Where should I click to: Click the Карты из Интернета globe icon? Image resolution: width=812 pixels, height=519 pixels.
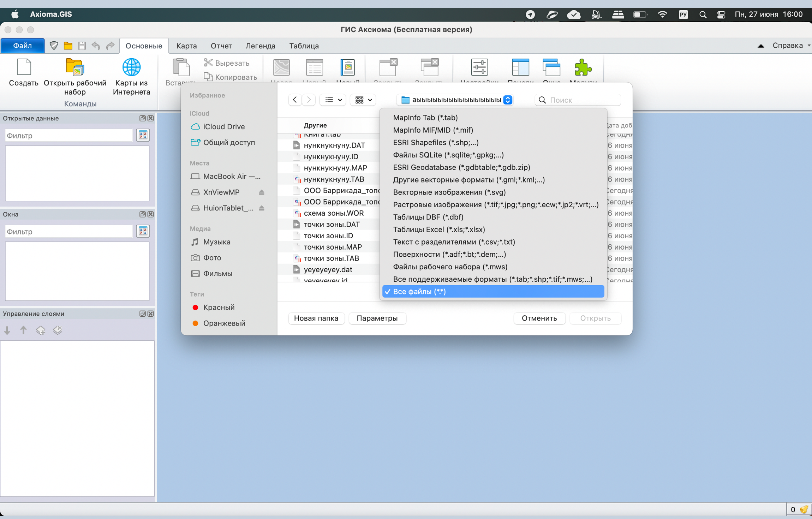coord(131,67)
